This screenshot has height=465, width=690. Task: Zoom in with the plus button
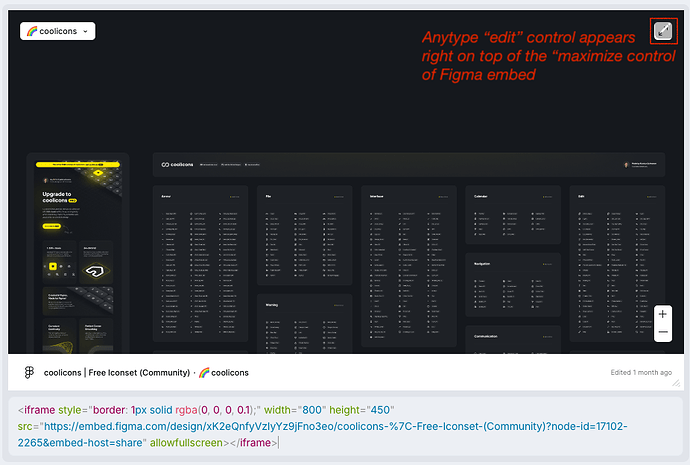click(x=663, y=314)
